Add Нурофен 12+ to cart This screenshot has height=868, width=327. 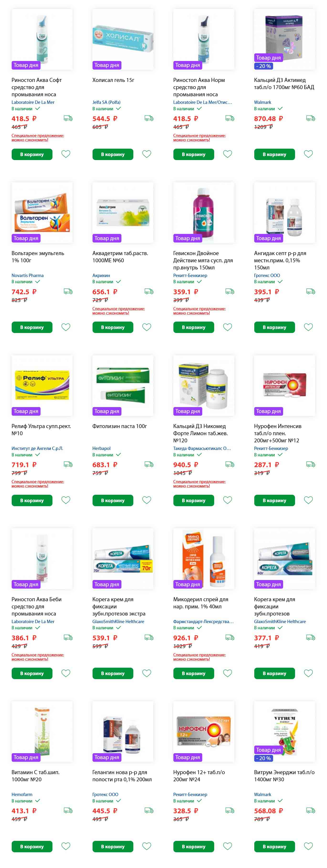click(194, 846)
